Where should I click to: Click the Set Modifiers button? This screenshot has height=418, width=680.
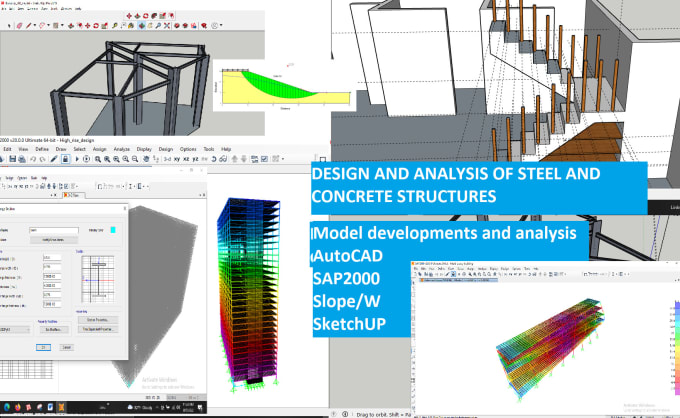coord(54,330)
